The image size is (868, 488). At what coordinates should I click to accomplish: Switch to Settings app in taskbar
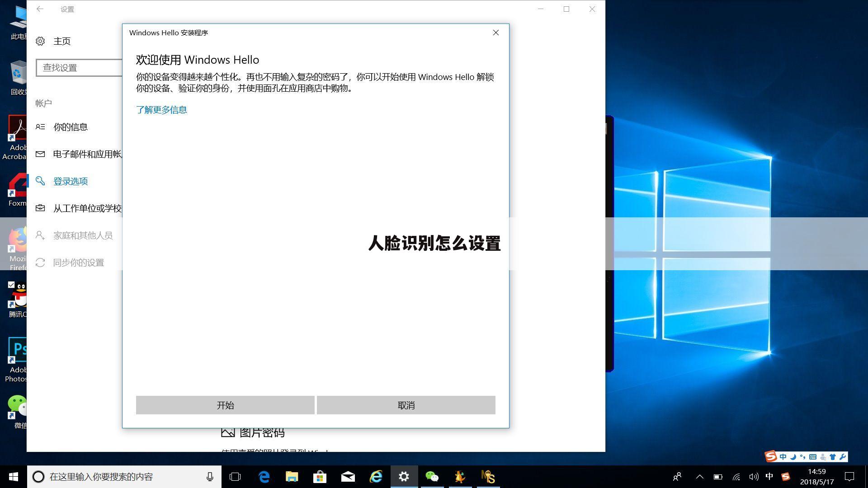(x=404, y=477)
